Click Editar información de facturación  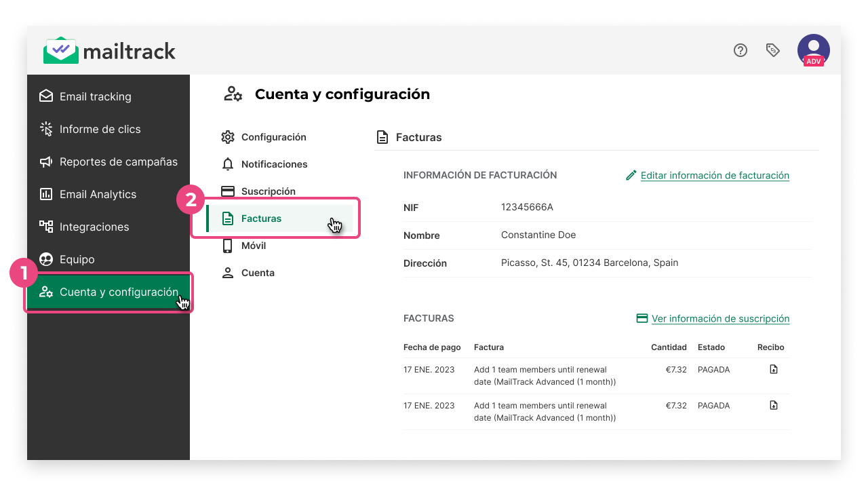715,175
